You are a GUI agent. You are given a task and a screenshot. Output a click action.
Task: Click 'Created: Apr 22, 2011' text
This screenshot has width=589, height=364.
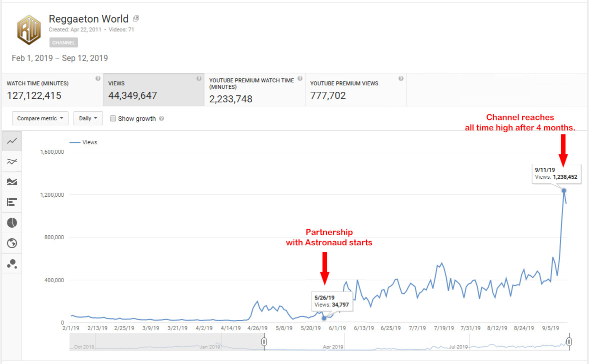pos(75,29)
